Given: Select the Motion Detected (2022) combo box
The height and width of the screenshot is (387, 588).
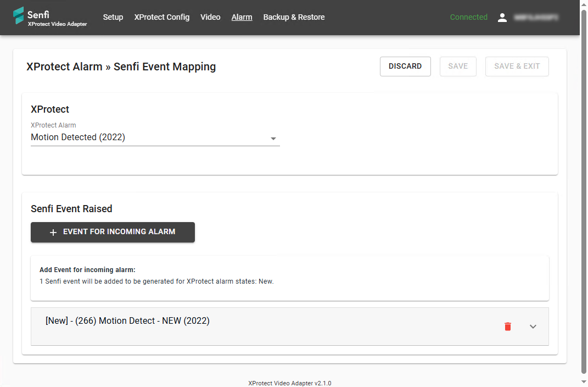Looking at the screenshot, I should pos(148,137).
